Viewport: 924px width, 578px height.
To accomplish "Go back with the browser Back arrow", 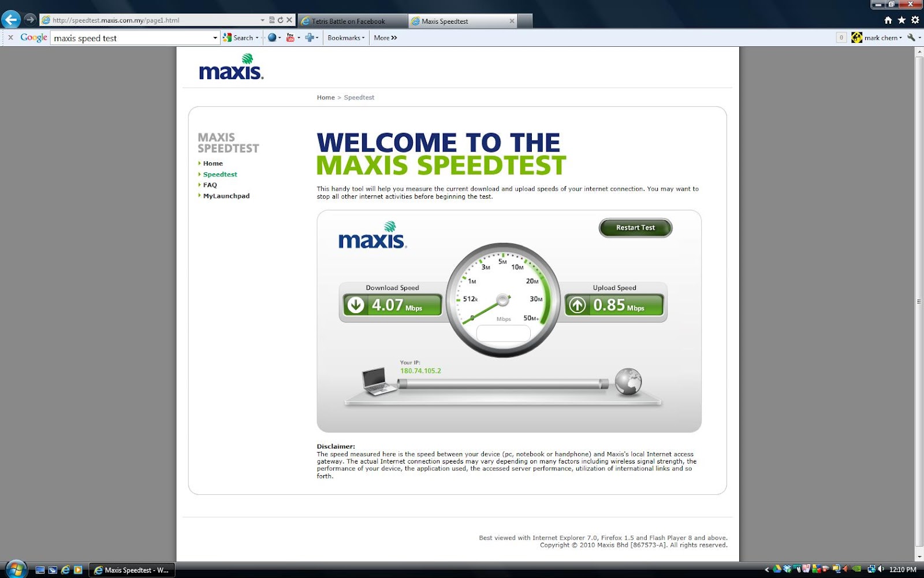I will point(11,20).
